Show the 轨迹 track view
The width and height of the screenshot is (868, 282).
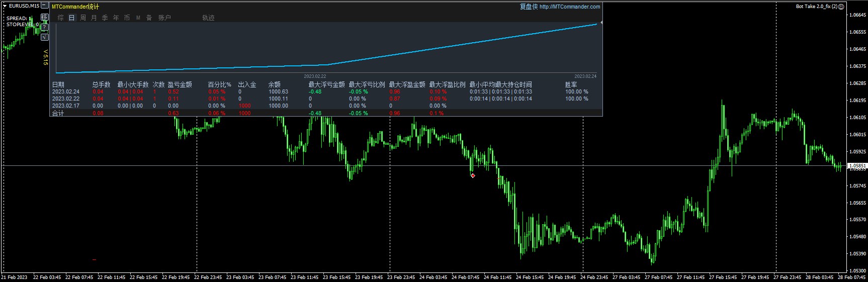click(x=208, y=18)
